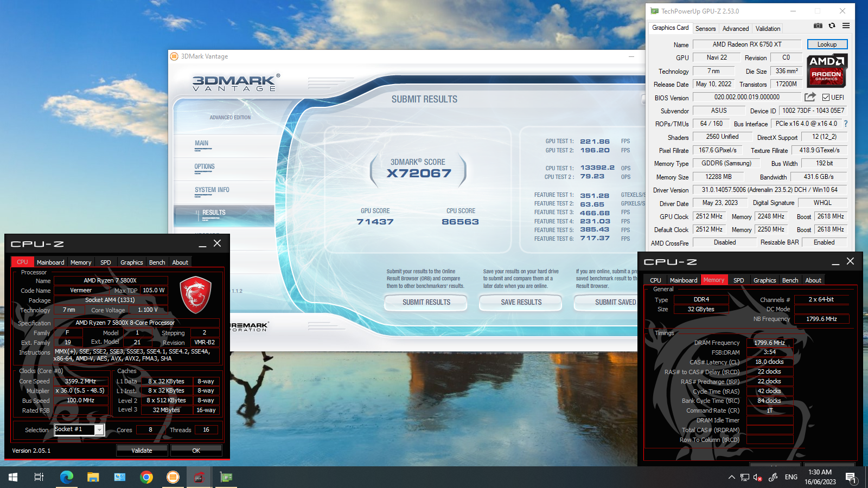Click the Core Speed value 3599.2 MHz
The width and height of the screenshot is (868, 488).
[80, 381]
